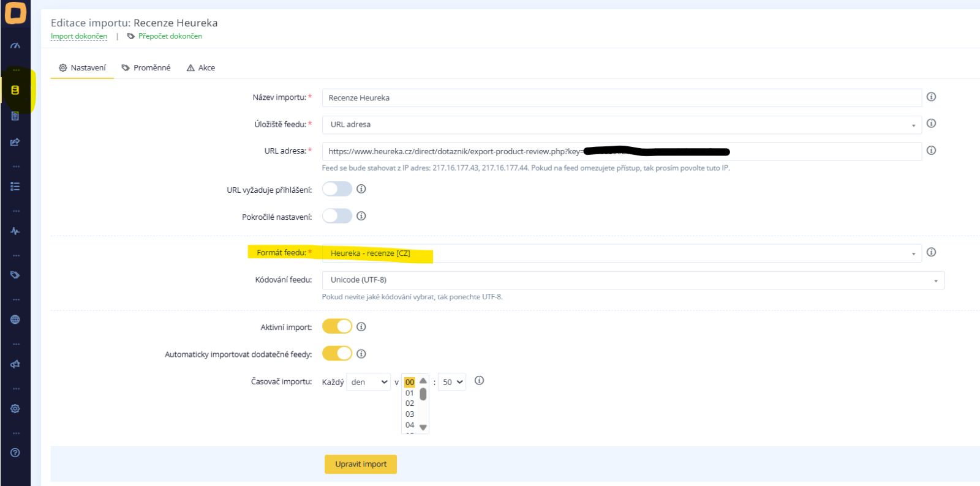
Task: Open the export share sidebar icon
Action: (15, 142)
